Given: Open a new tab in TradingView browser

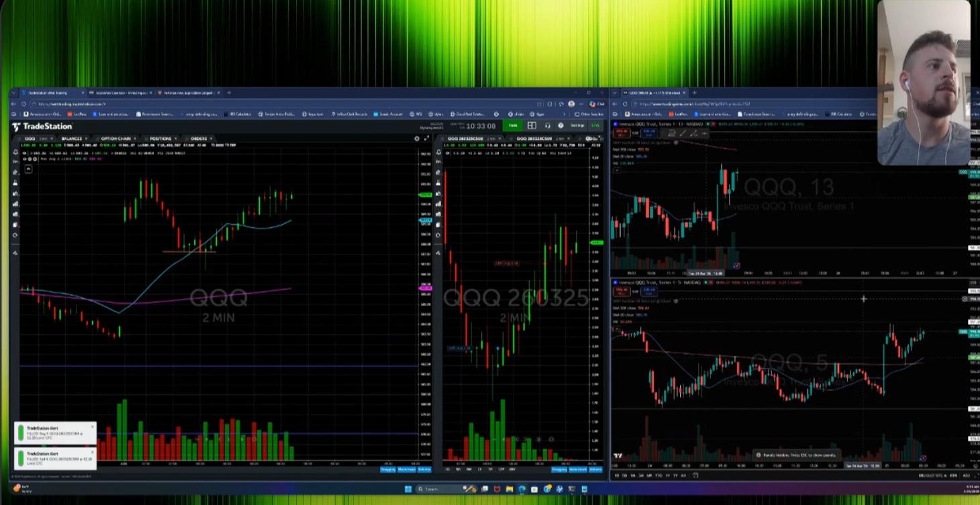Looking at the screenshot, I should coord(694,93).
